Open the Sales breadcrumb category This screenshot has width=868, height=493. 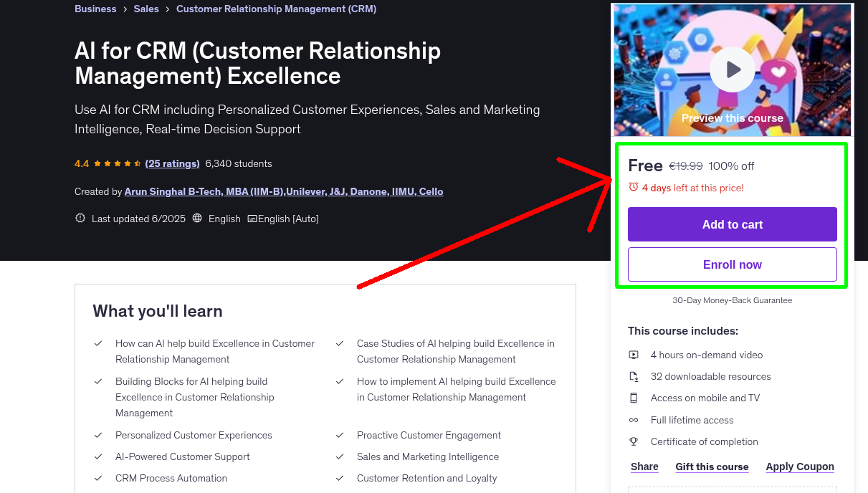click(x=146, y=9)
